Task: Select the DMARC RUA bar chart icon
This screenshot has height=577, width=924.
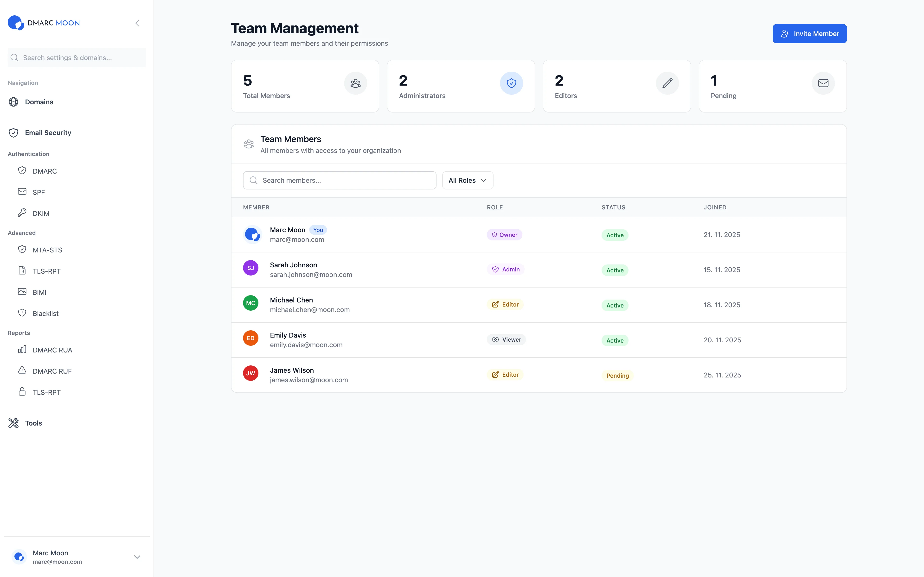Action: 22,350
